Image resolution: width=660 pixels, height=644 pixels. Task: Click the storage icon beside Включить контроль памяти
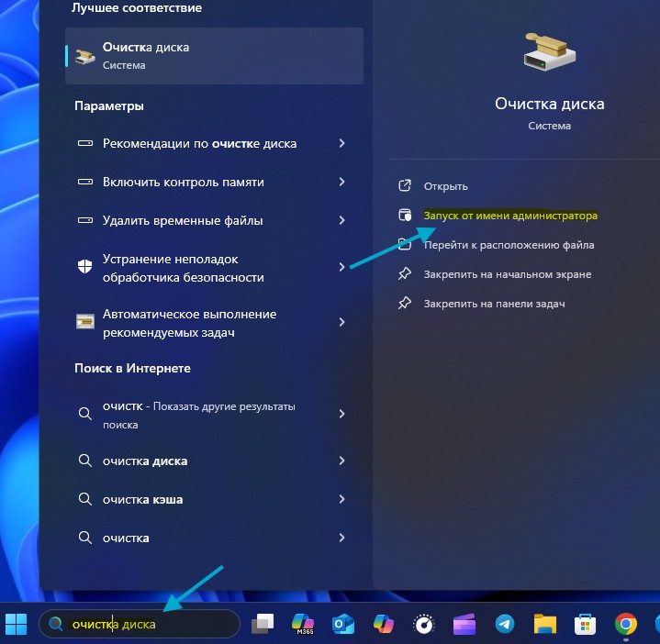click(x=85, y=182)
